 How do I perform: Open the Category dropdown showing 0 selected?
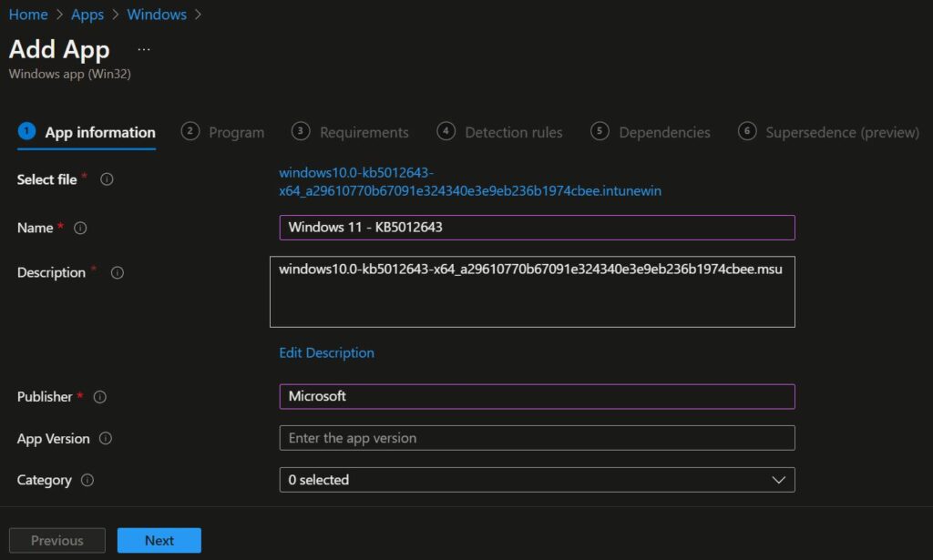(537, 480)
